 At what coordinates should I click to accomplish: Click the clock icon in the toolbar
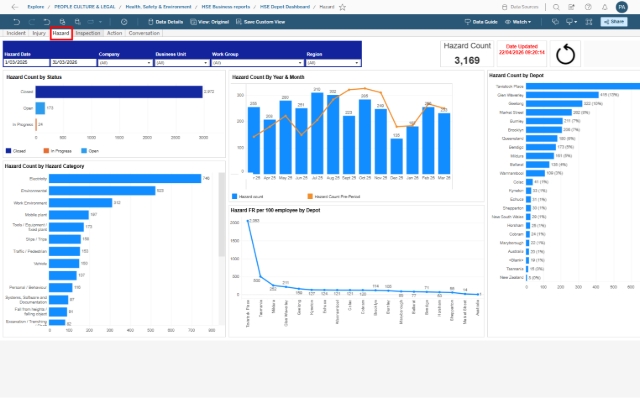click(124, 22)
